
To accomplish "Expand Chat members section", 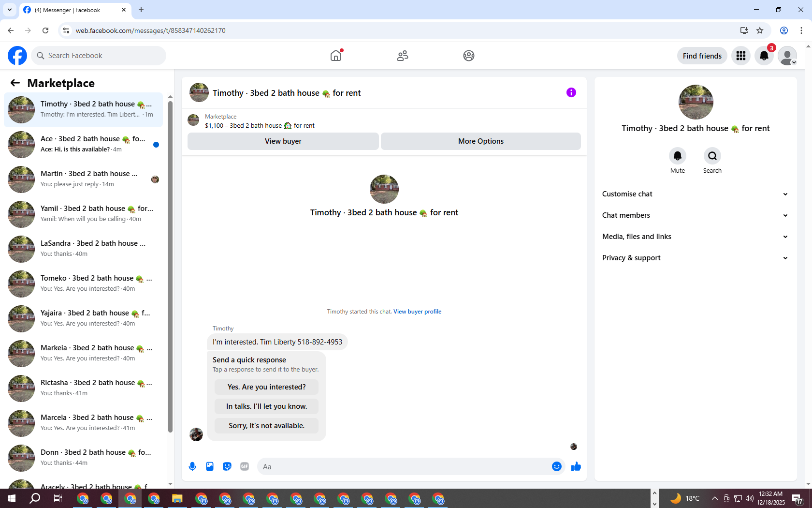I will [696, 215].
